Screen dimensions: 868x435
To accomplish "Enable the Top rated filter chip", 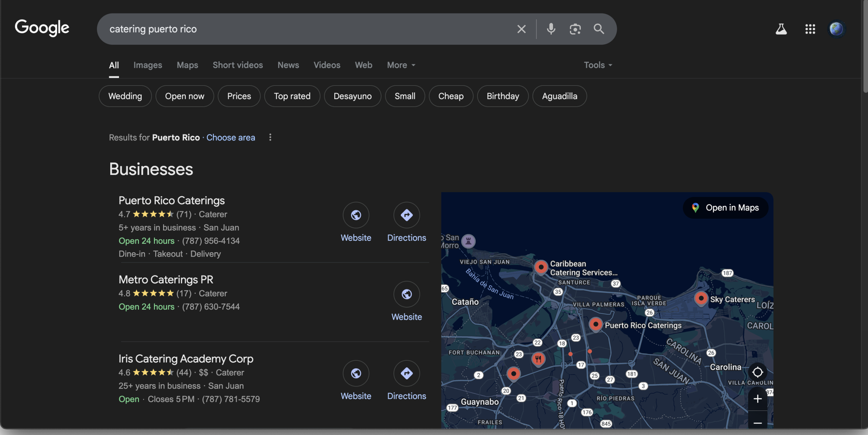I will (292, 96).
